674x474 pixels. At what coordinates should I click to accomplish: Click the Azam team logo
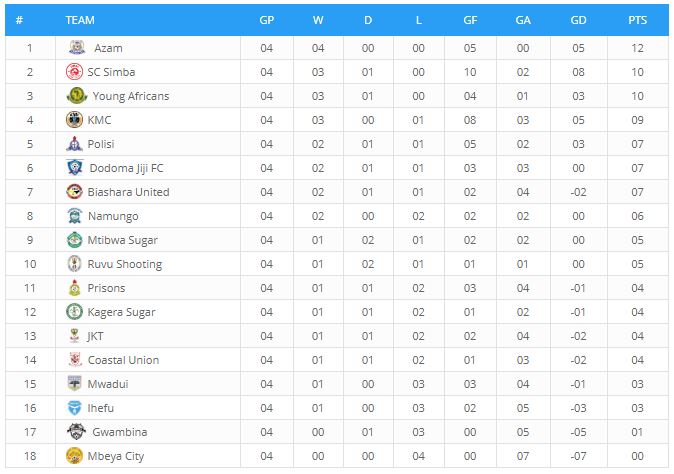click(x=77, y=48)
